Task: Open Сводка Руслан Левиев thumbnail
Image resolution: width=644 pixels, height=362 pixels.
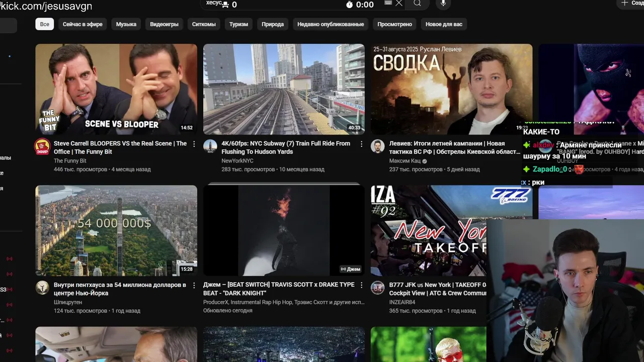Action: [x=451, y=89]
